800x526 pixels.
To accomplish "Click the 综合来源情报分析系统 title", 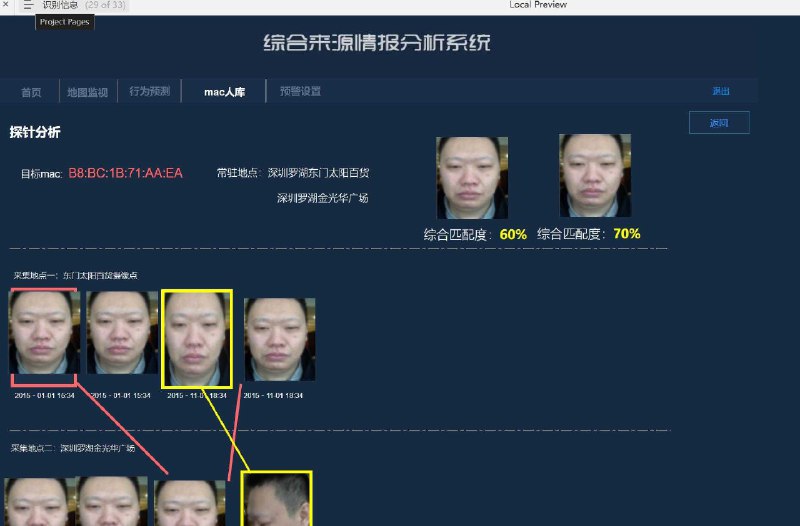I will pyautogui.click(x=377, y=43).
